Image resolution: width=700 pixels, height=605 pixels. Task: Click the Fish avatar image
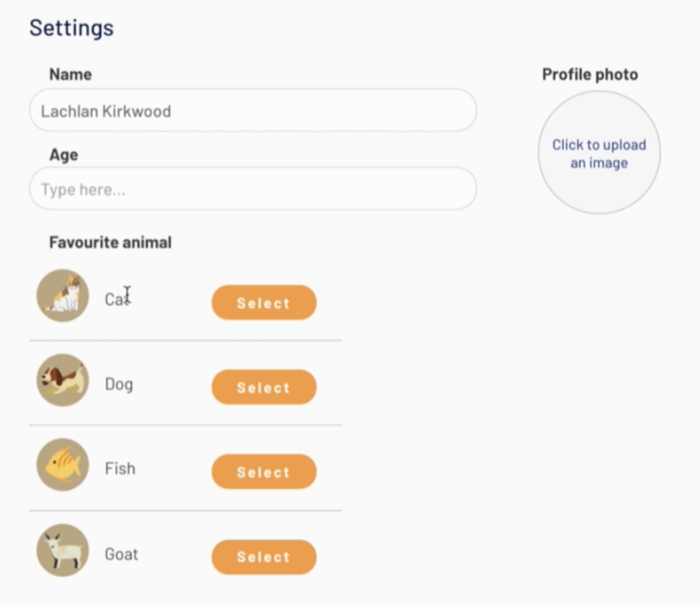(x=62, y=465)
